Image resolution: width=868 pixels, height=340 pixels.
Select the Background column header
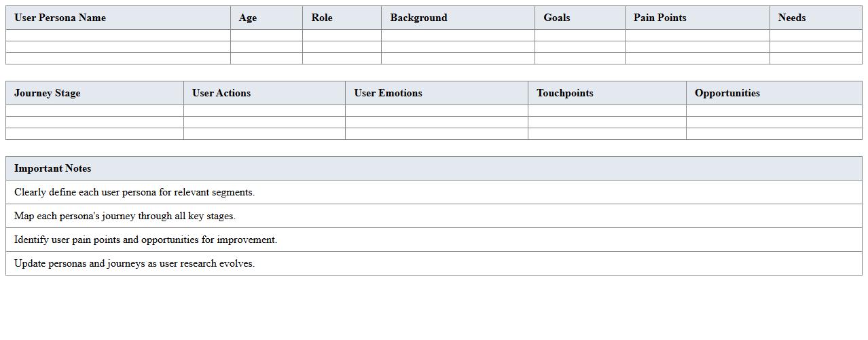click(x=418, y=18)
